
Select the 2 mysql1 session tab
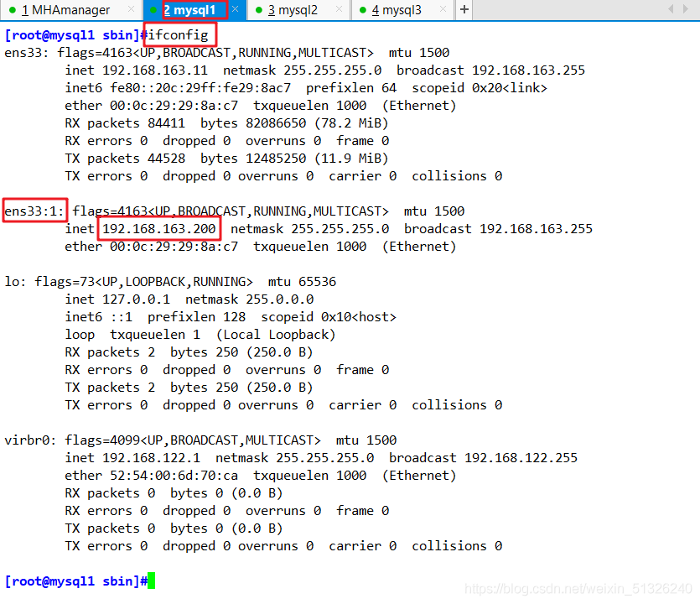point(194,9)
